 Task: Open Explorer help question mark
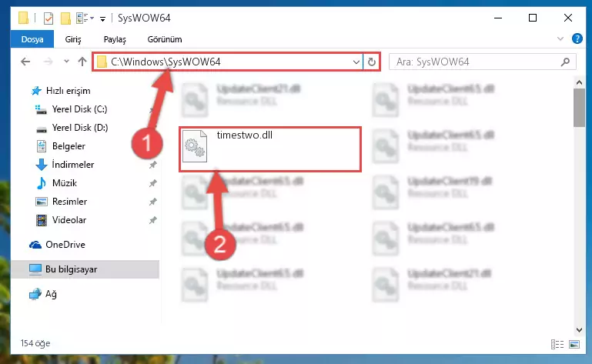click(x=577, y=38)
